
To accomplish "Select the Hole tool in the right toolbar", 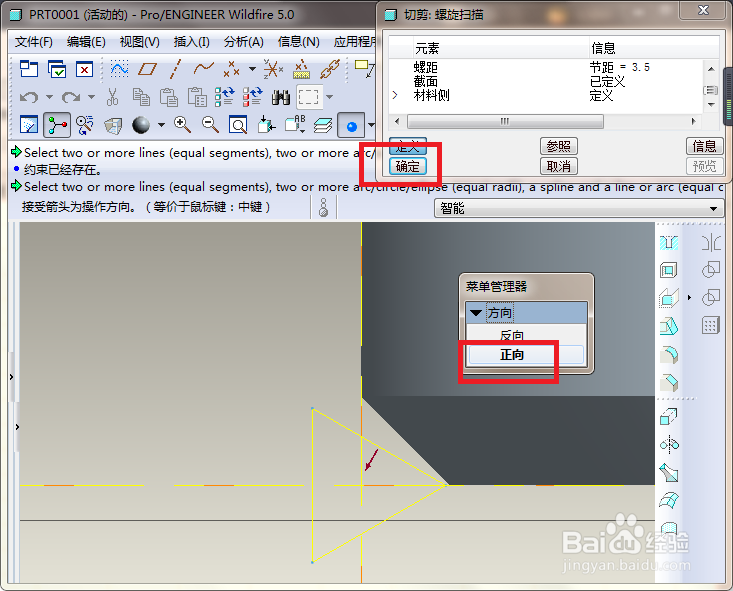I will coord(669,243).
